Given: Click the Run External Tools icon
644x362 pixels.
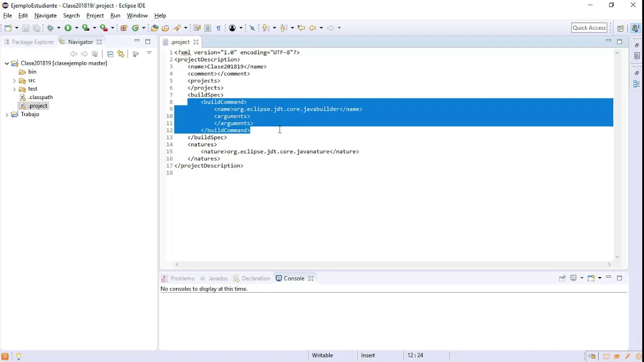Looking at the screenshot, I should click(x=104, y=28).
